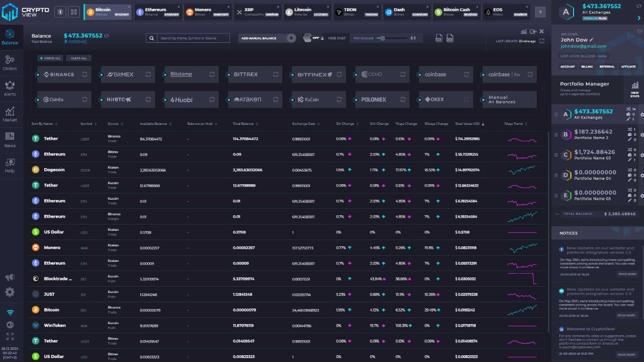Add a new tab with the plus button
The width and height of the screenshot is (644, 362).
point(540,12)
